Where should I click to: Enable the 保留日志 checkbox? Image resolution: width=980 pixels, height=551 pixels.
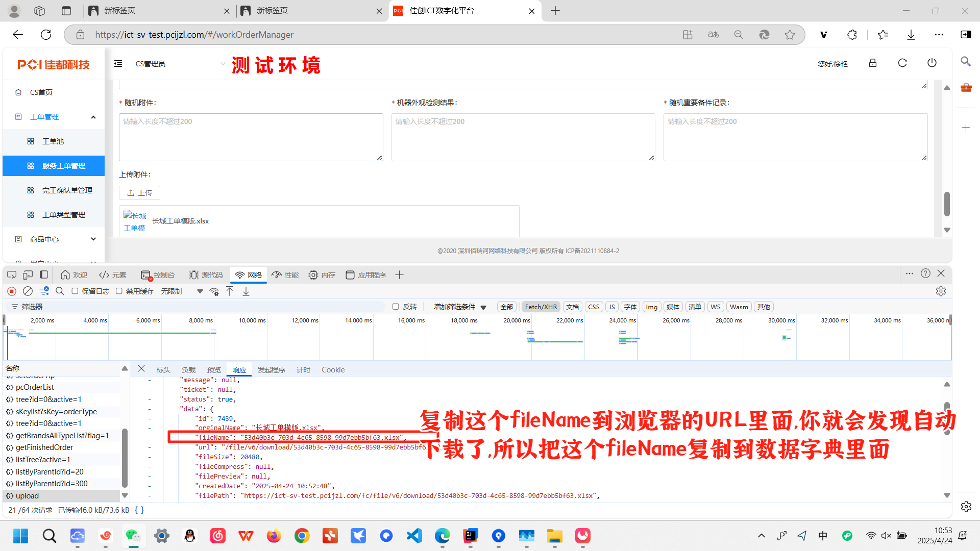click(75, 291)
